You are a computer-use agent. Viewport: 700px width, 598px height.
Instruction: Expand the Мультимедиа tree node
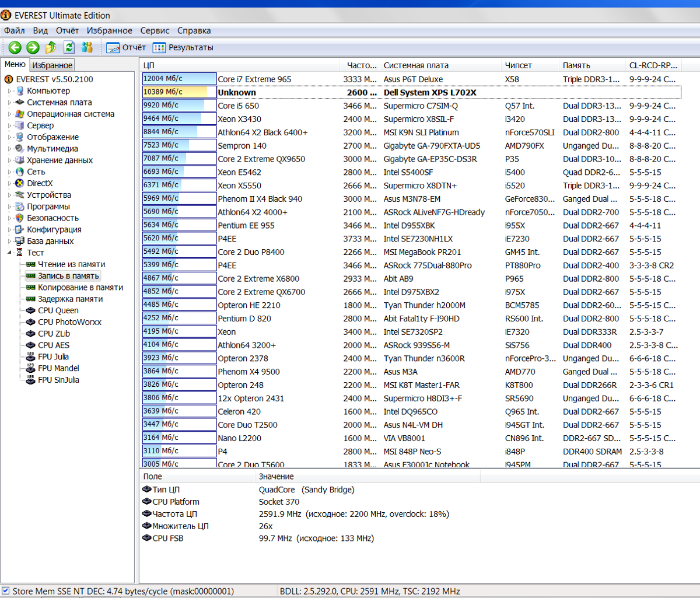coord(9,149)
